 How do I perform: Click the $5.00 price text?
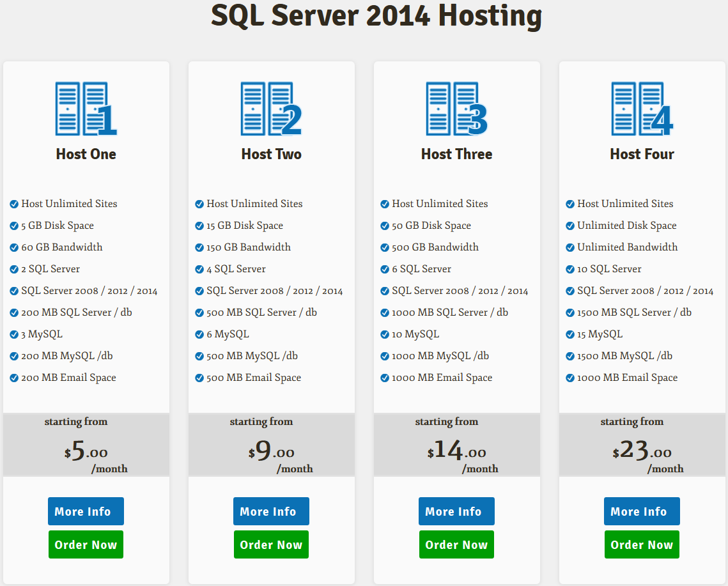pos(86,451)
